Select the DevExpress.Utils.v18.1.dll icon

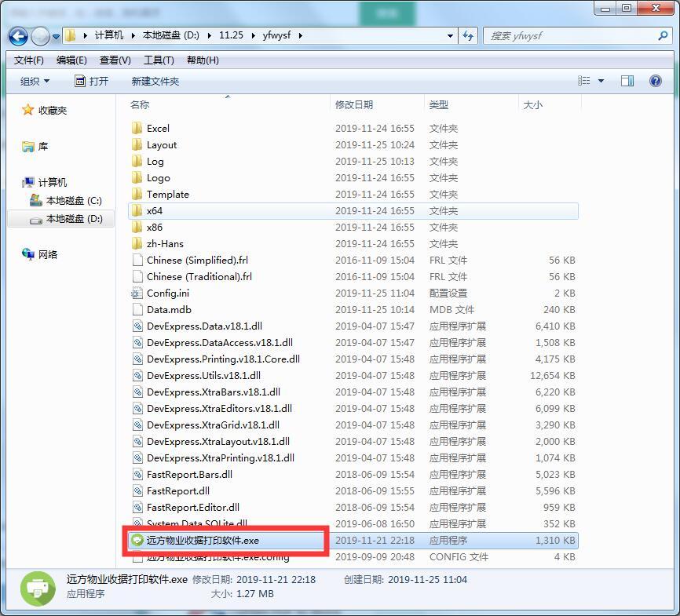point(137,375)
